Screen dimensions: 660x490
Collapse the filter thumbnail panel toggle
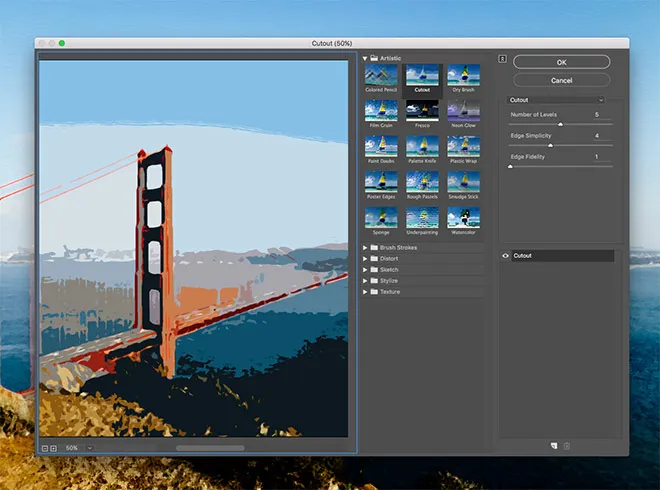click(x=503, y=59)
